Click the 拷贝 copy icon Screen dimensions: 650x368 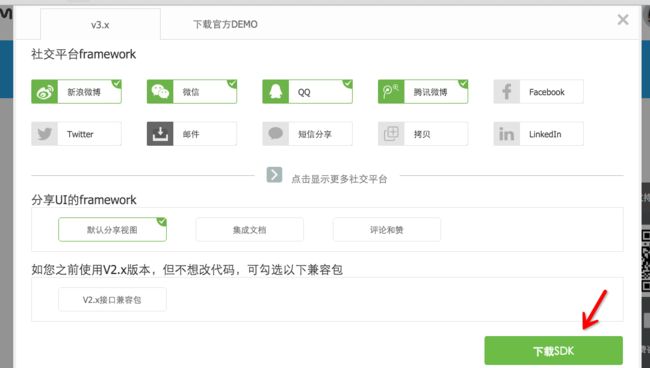[x=391, y=134]
